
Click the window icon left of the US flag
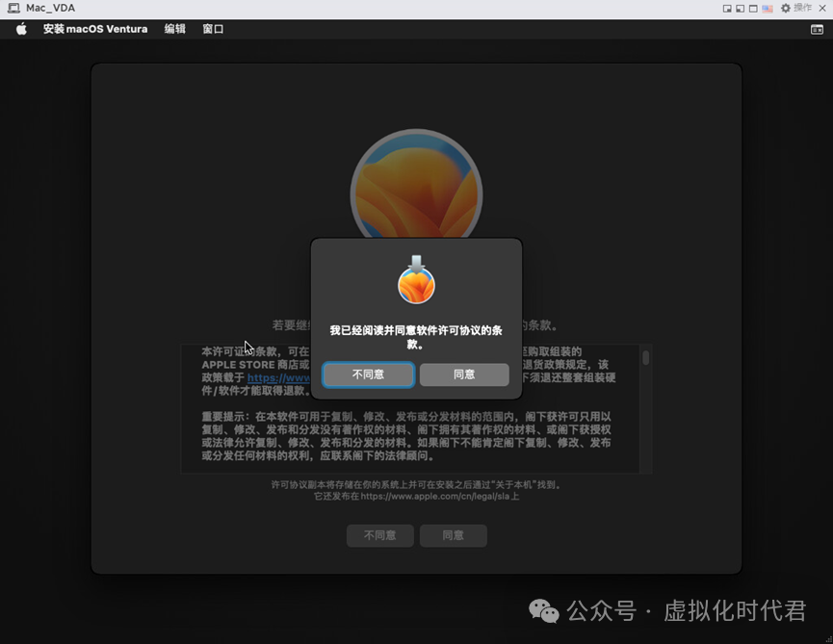click(753, 9)
